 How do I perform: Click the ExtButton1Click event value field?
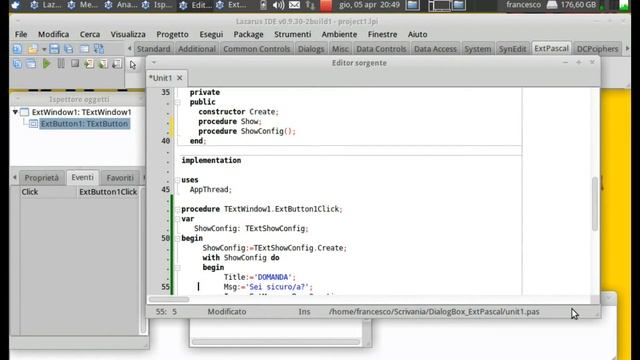(108, 192)
